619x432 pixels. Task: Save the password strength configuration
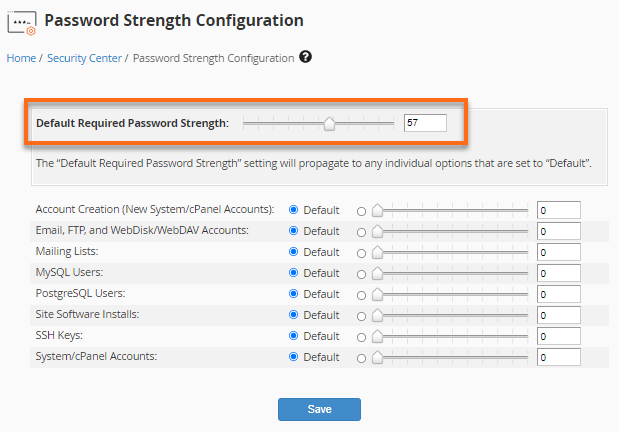click(319, 409)
